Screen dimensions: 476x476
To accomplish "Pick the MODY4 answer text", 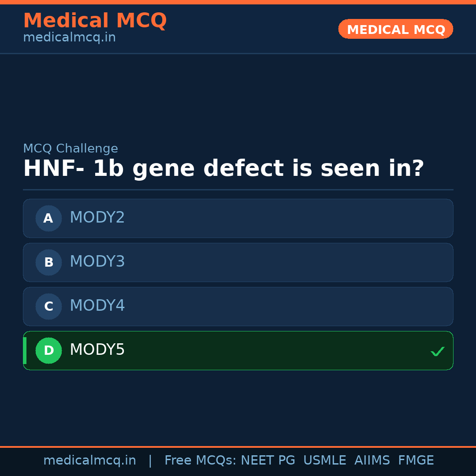I will point(97,306).
